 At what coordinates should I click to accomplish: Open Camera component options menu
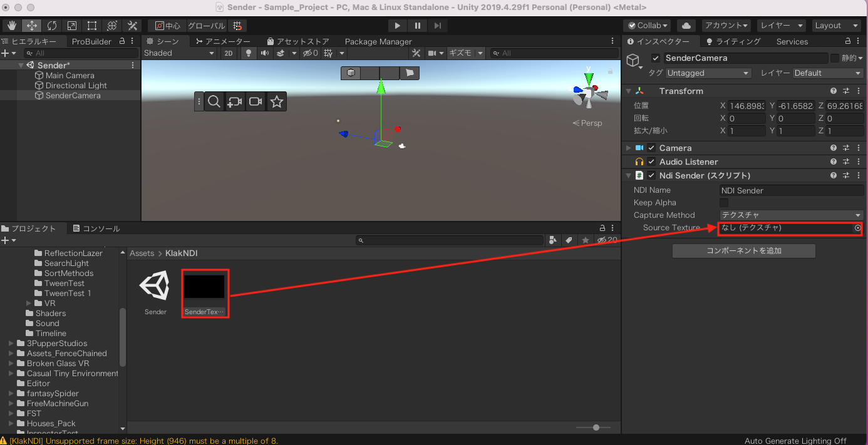859,148
